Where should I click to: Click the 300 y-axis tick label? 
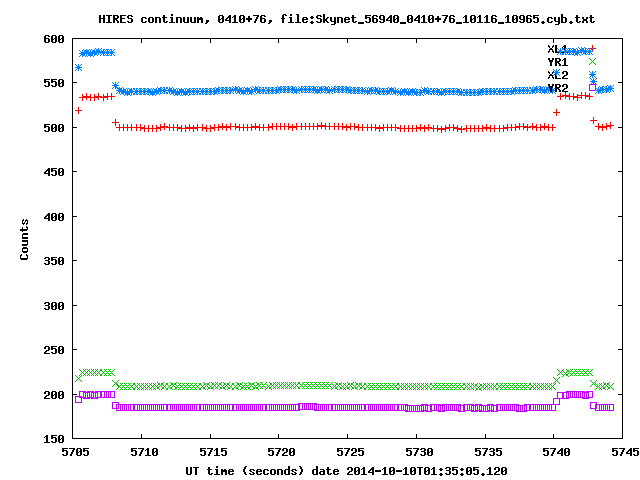[x=54, y=306]
